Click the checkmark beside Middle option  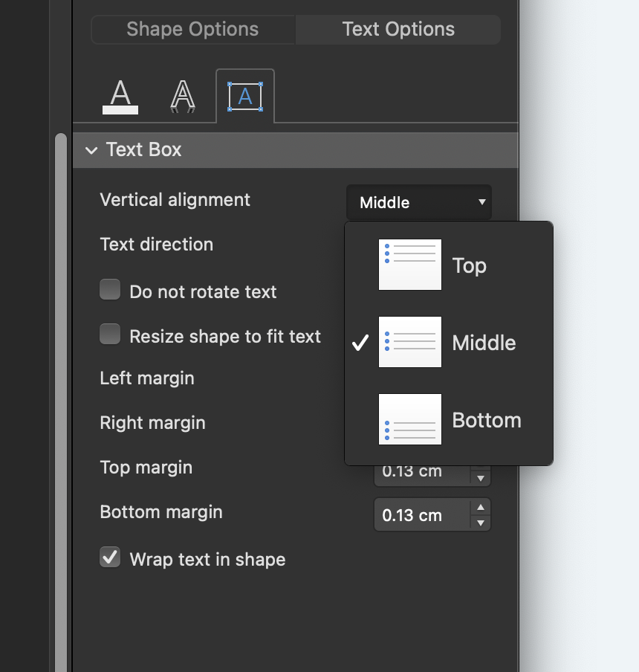pos(360,343)
